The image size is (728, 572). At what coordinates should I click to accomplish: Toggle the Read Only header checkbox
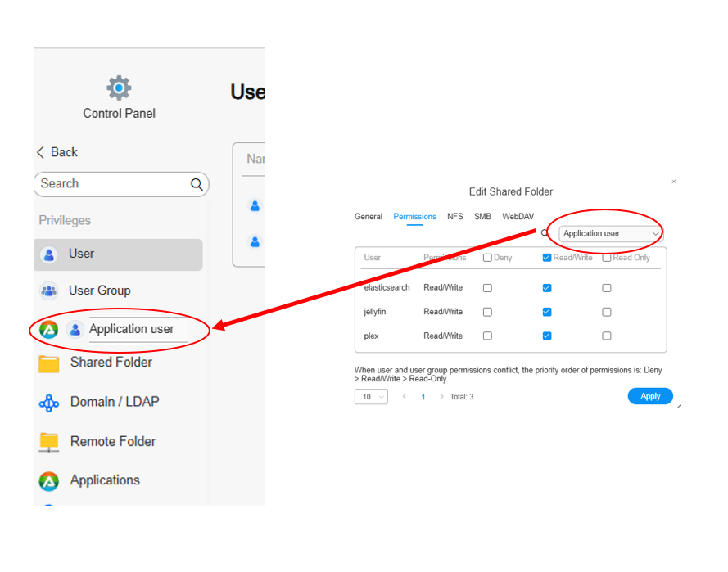(x=606, y=258)
